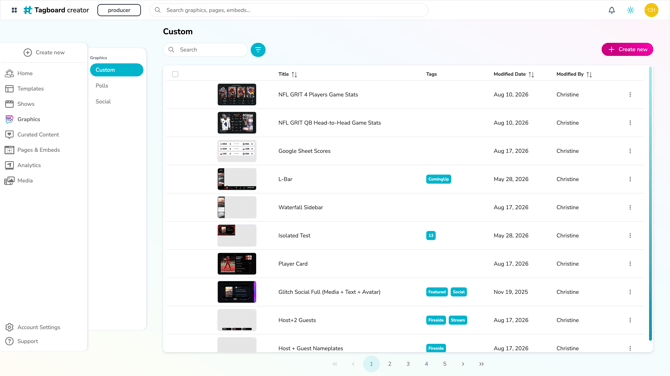Open Curated Content in the sidebar
670x376 pixels.
tap(38, 135)
